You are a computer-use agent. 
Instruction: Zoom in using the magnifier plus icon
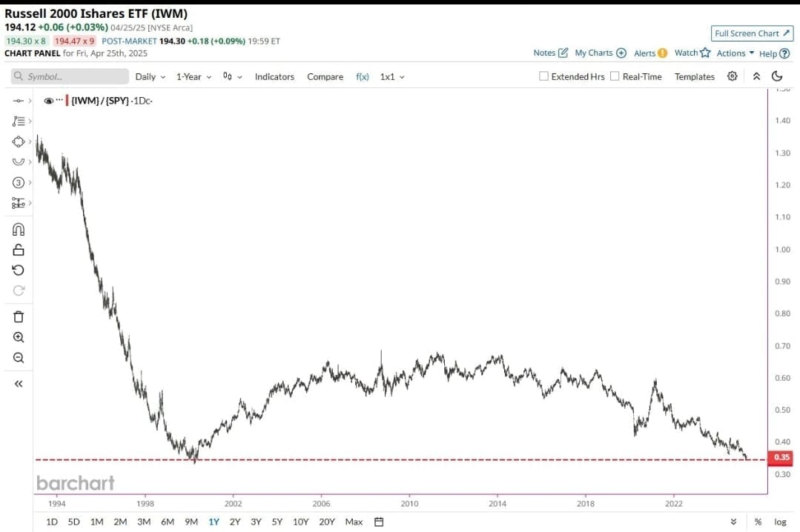19,337
